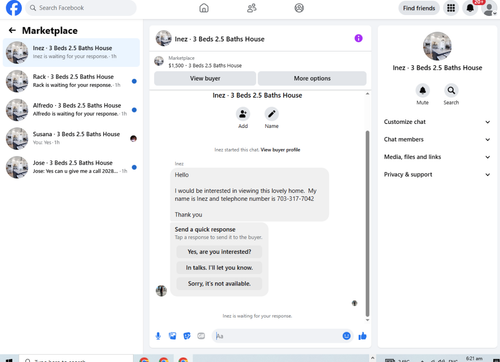Click the Find friends button
This screenshot has height=362, width=500.
tap(419, 8)
